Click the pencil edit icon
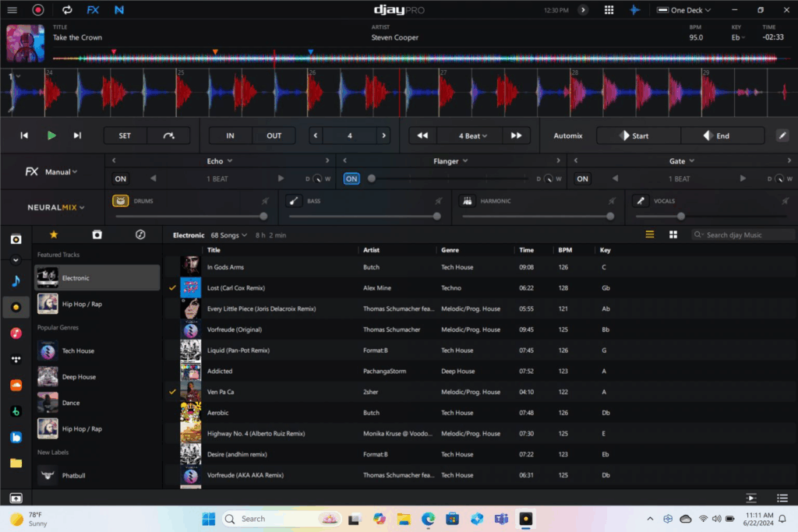798x532 pixels. [782, 136]
